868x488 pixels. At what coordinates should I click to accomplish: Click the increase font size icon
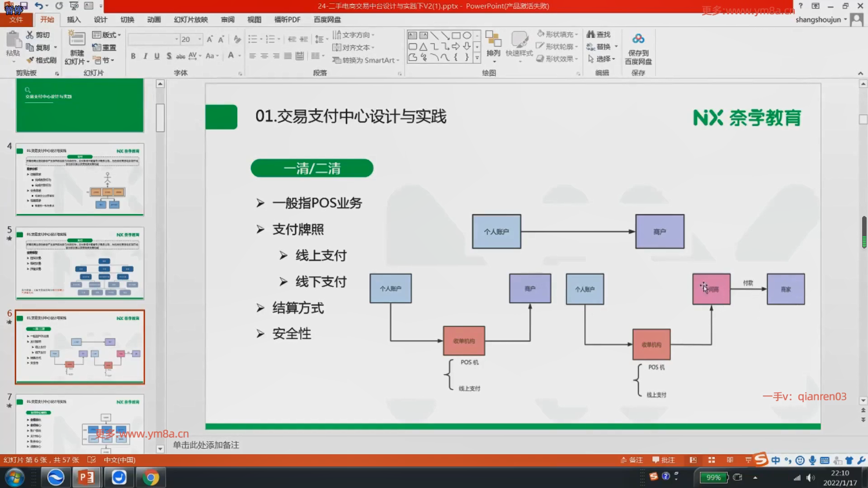click(210, 39)
